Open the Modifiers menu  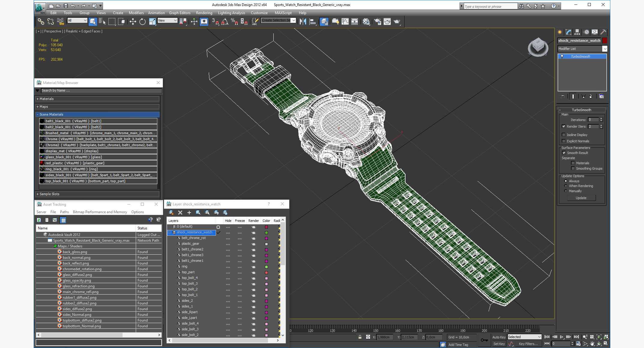(136, 13)
